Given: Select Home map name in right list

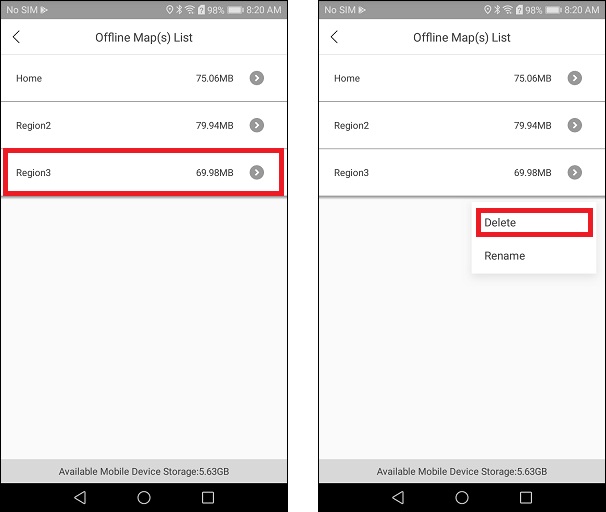Looking at the screenshot, I should (347, 78).
